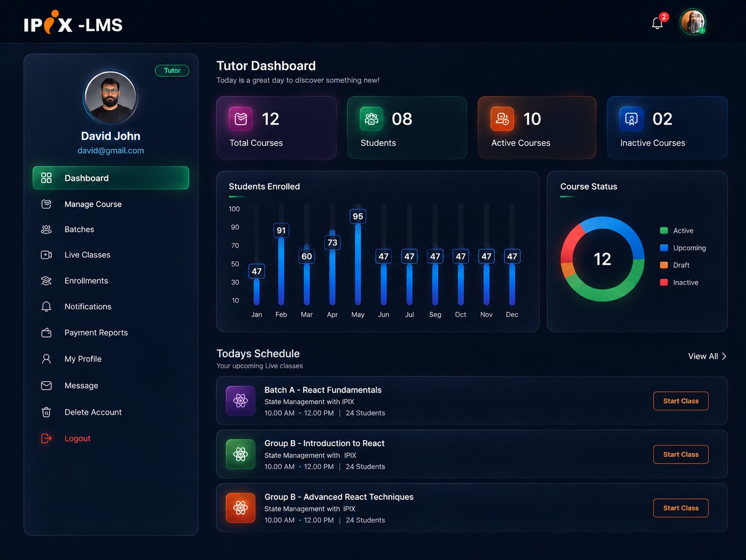Viewport: 746px width, 560px height.
Task: Open Payment Reports page
Action: pyautogui.click(x=96, y=333)
